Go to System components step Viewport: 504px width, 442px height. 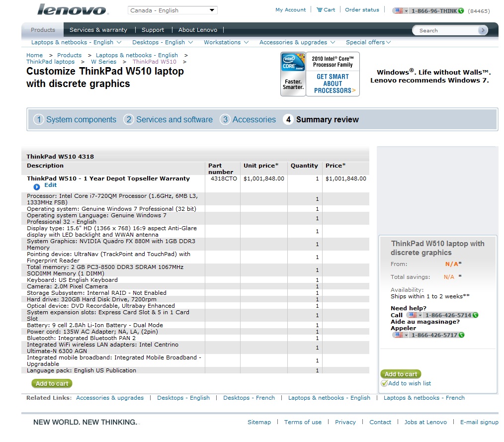(81, 120)
